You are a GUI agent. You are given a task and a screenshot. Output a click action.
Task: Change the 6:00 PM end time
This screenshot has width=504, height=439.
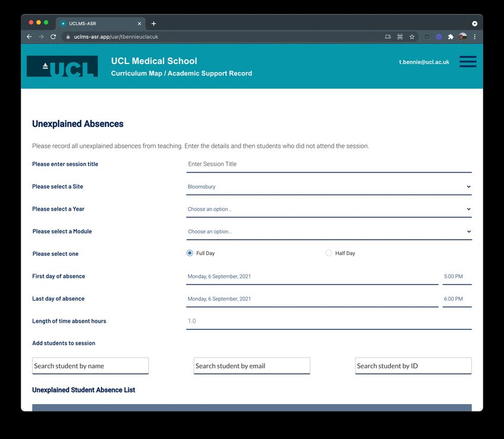coord(457,299)
